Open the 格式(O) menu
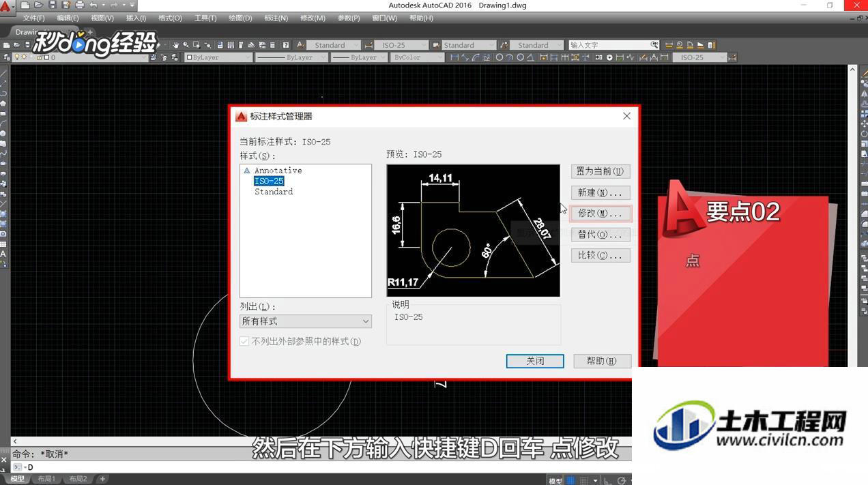Viewport: 868px width, 485px height. (170, 18)
